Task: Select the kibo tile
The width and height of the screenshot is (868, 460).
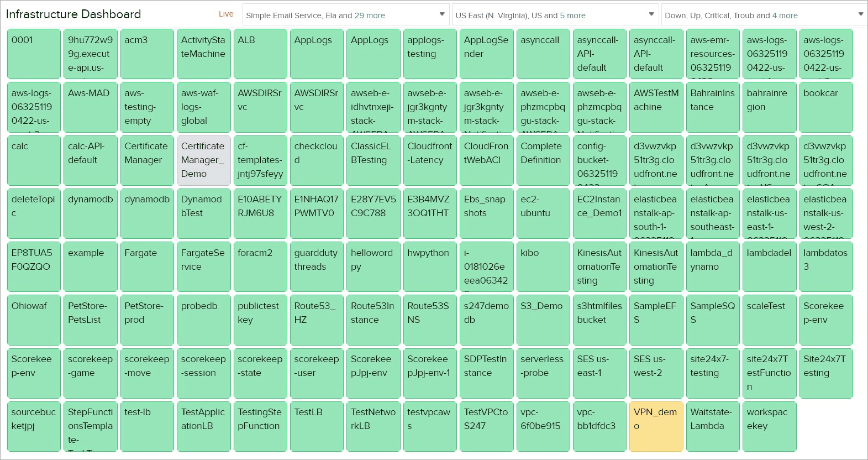Action: 543,266
